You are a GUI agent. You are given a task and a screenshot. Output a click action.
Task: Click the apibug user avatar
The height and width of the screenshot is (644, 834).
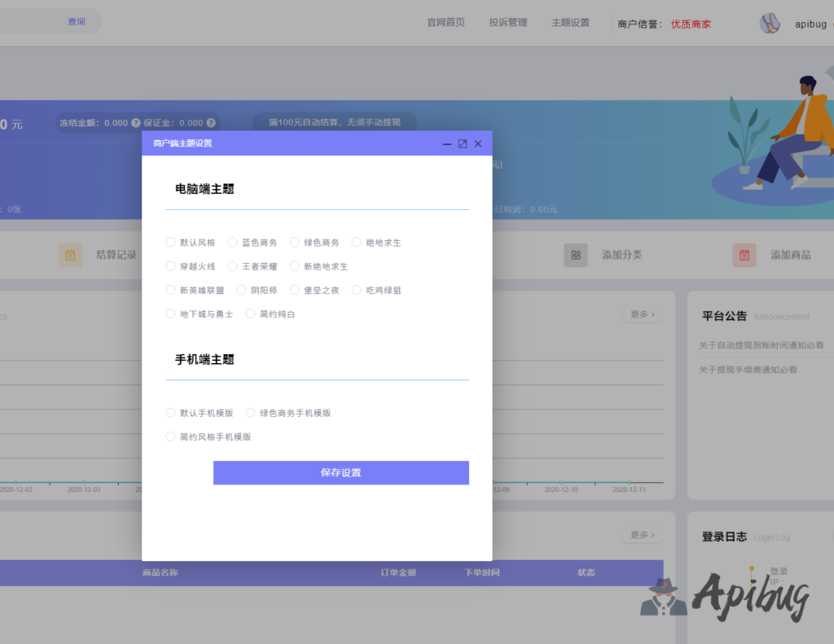(770, 24)
